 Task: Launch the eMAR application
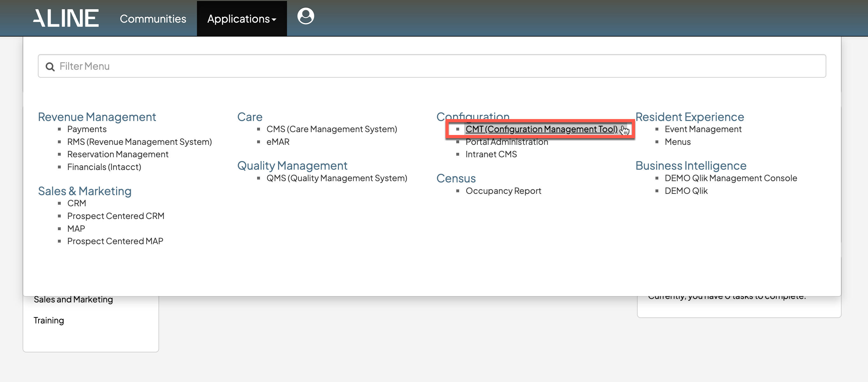click(x=278, y=142)
